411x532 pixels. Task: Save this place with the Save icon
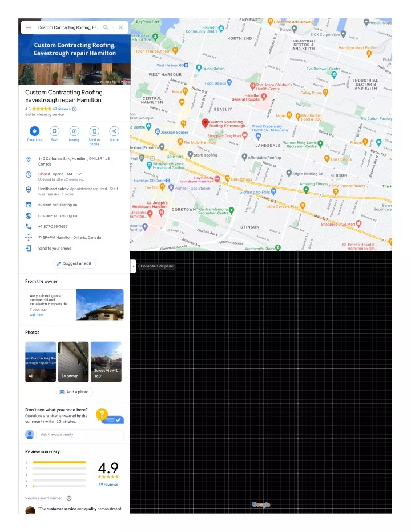click(x=54, y=131)
